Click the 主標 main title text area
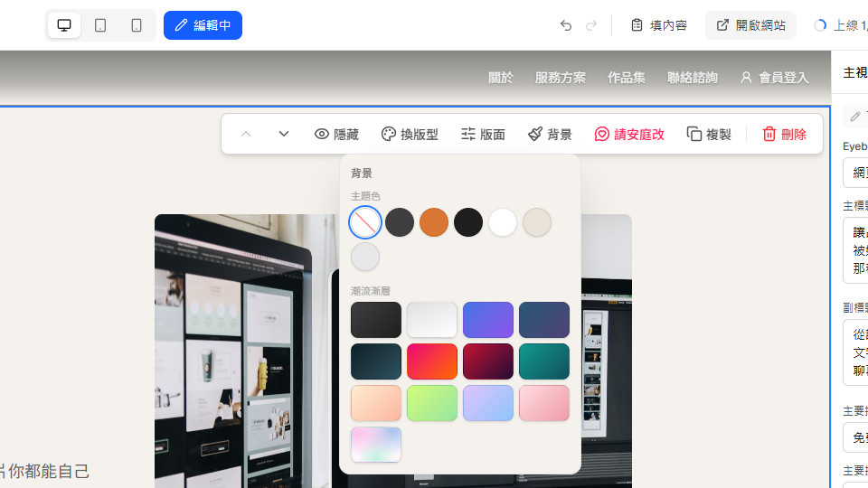868x488 pixels. tap(855, 250)
